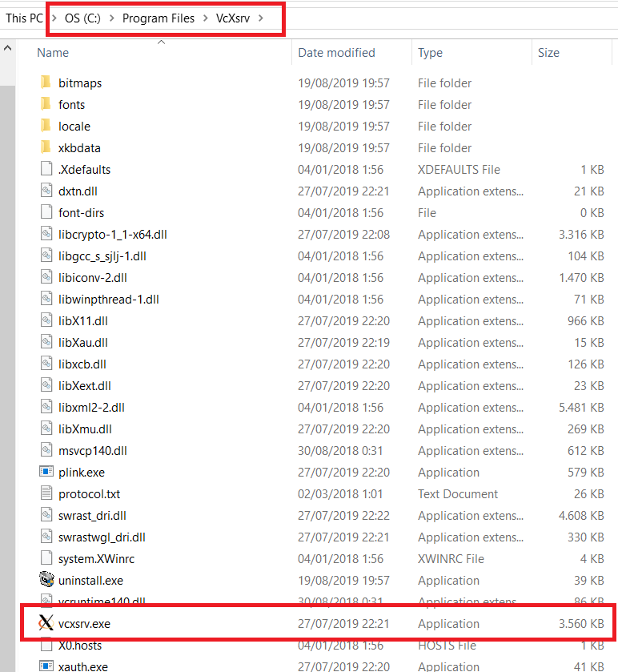Open the bitmaps folder icon

click(x=46, y=82)
